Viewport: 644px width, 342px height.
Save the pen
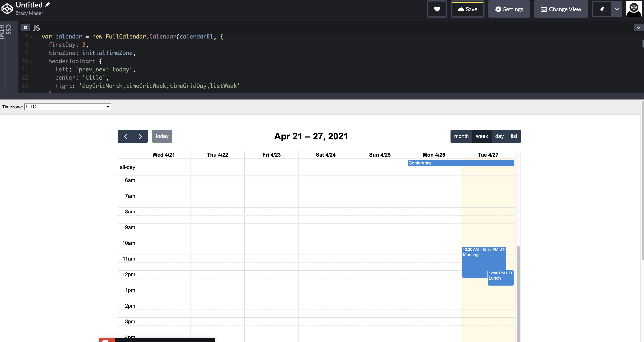(468, 9)
